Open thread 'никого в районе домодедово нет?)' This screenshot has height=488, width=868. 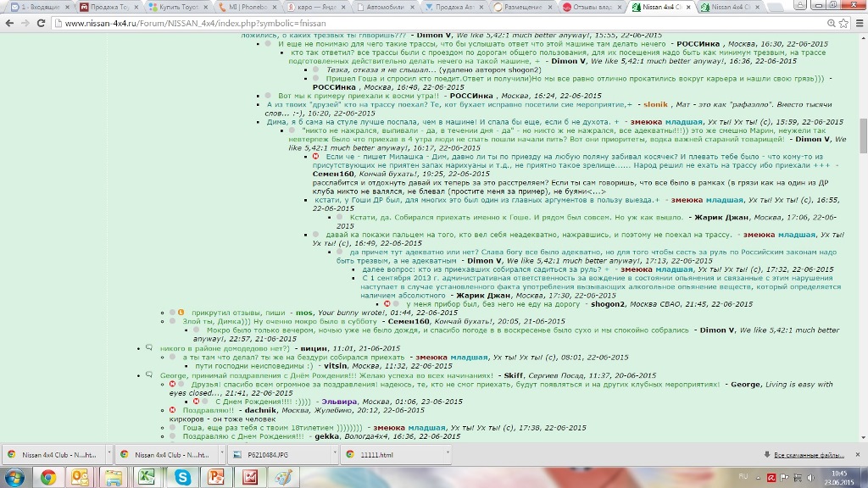(225, 348)
